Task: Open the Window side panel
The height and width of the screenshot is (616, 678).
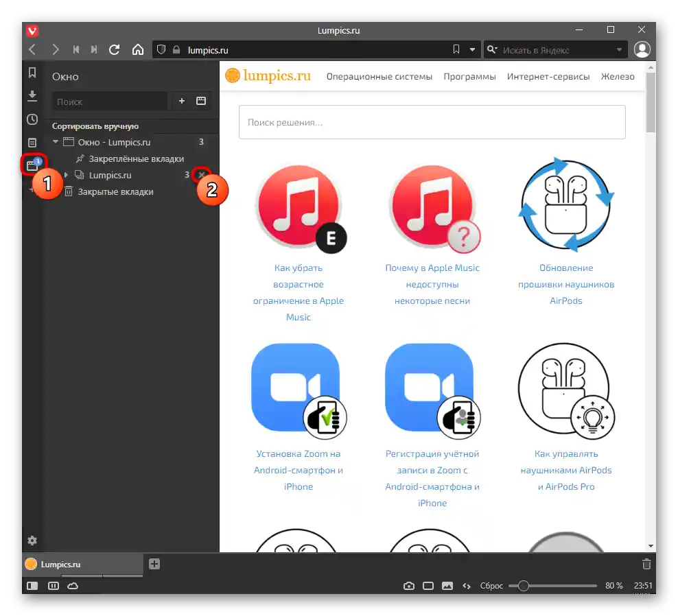Action: [x=33, y=165]
